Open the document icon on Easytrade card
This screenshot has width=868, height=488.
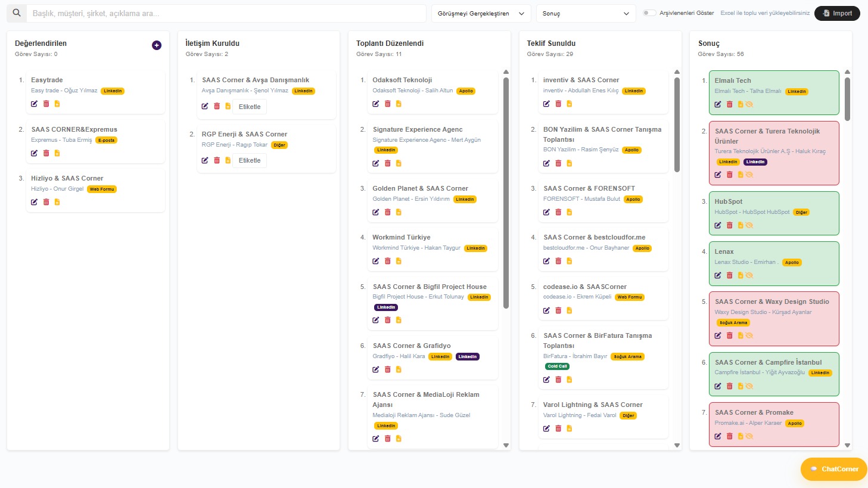57,104
